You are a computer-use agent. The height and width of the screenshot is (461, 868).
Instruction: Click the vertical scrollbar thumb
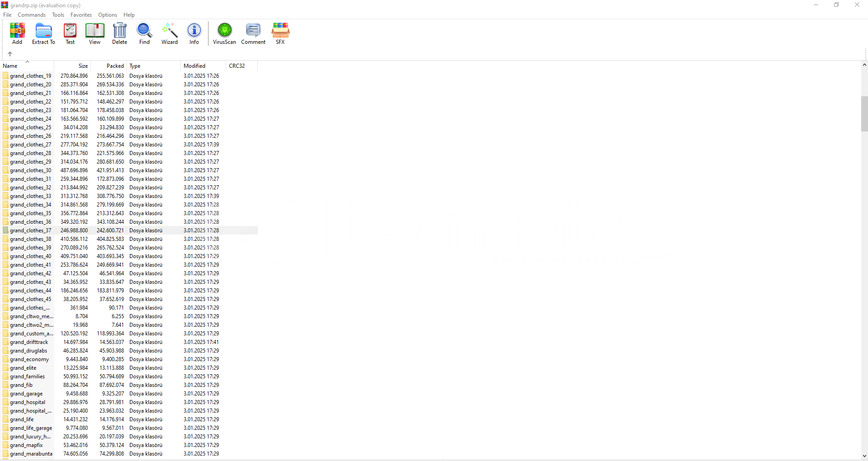pyautogui.click(x=864, y=114)
